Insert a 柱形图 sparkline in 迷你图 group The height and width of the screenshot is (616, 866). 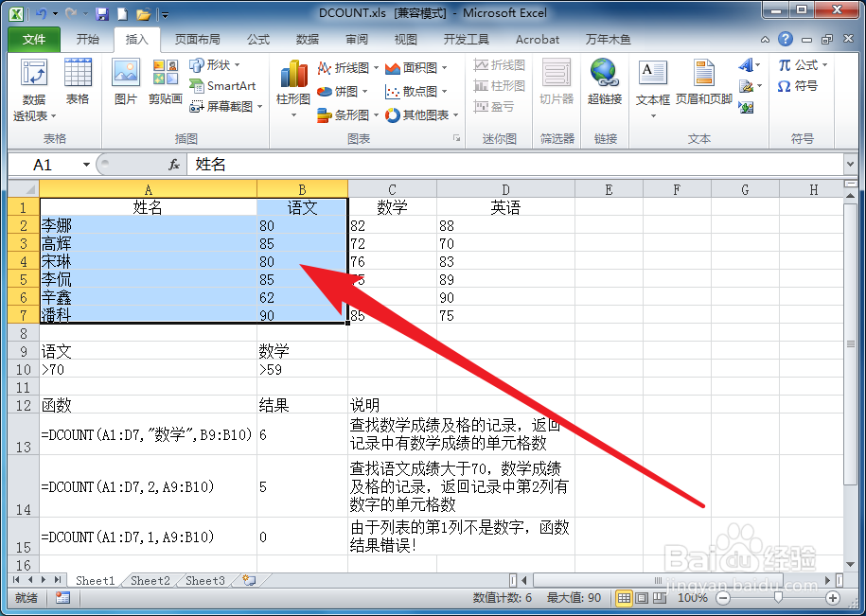(x=500, y=85)
